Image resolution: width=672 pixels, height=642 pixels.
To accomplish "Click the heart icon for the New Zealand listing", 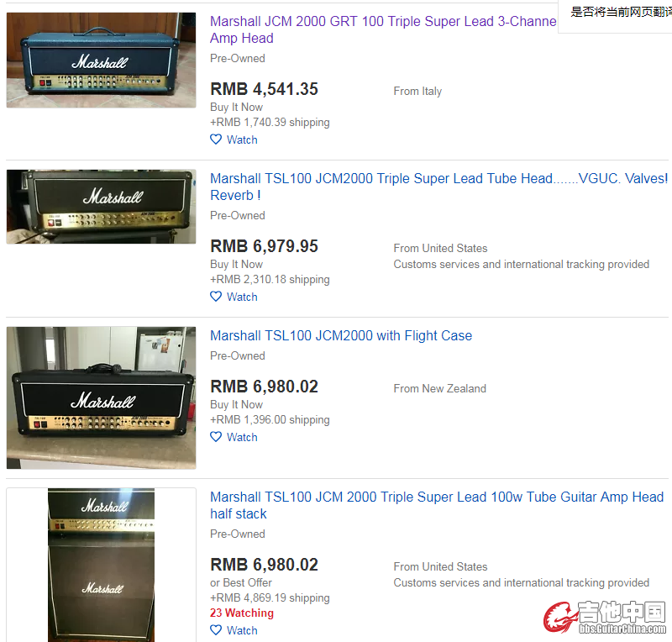I will pyautogui.click(x=216, y=437).
